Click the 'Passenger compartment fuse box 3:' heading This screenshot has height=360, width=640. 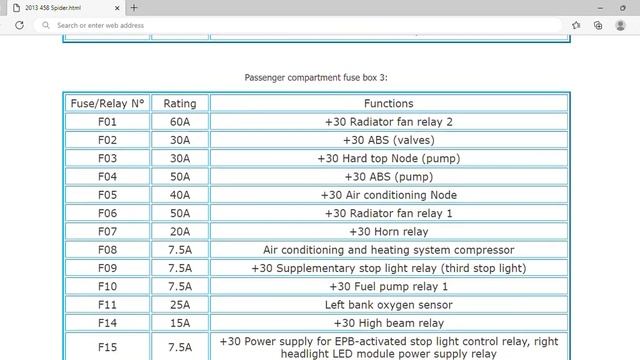316,78
